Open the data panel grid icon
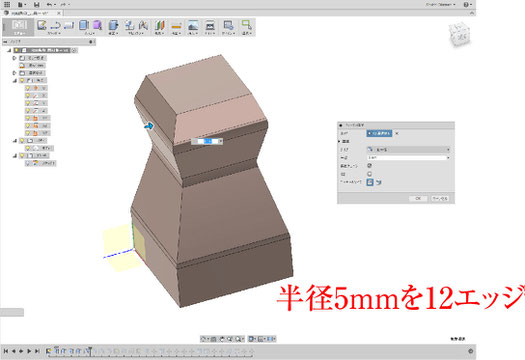 click(x=7, y=4)
